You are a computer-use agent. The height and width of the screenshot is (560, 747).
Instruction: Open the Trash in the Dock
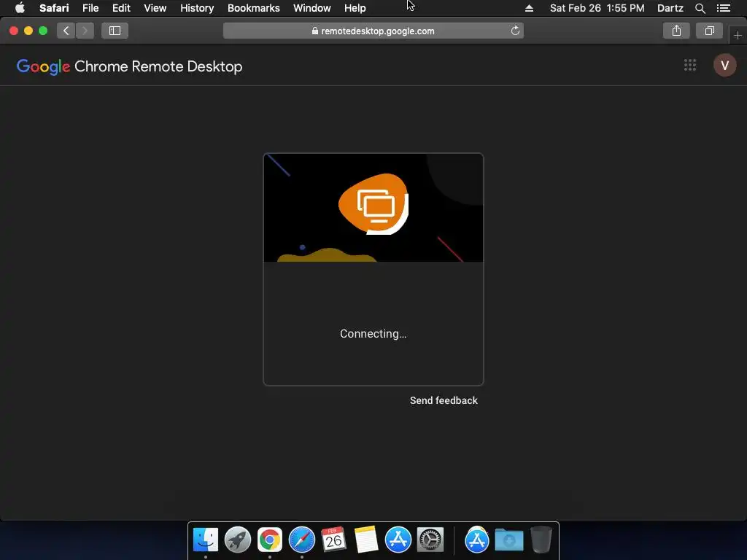coord(541,540)
